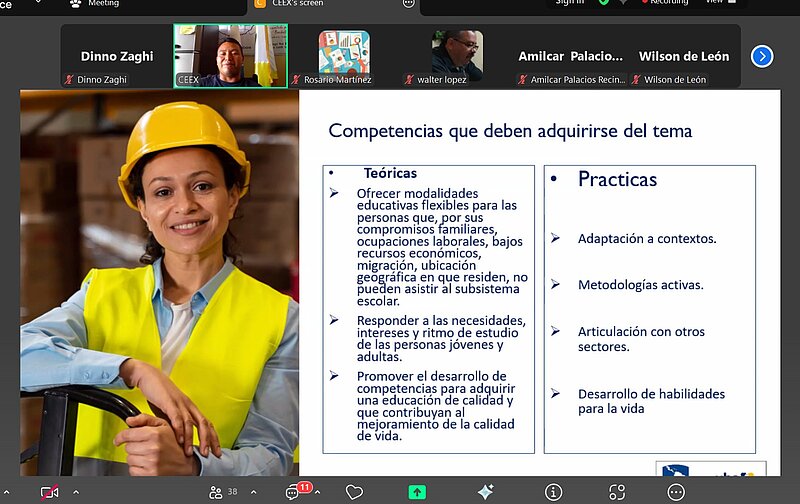Toggle the camera video button
This screenshot has width=800, height=504.
(49, 492)
